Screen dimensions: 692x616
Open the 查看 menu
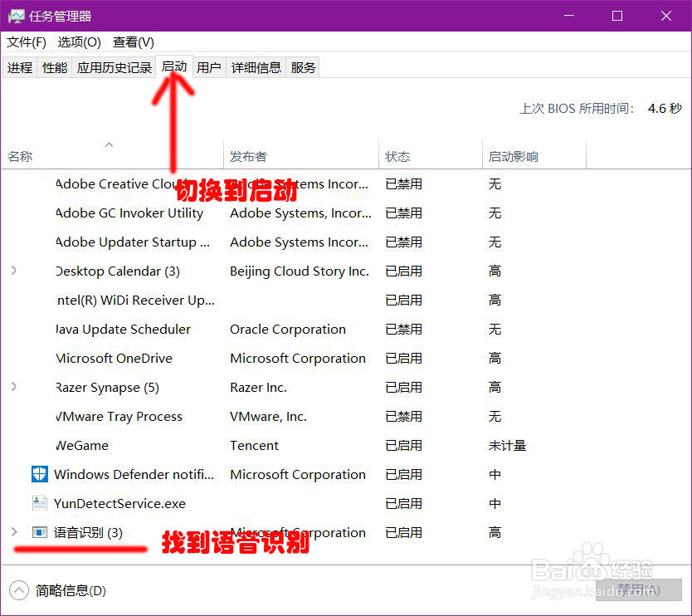[132, 42]
